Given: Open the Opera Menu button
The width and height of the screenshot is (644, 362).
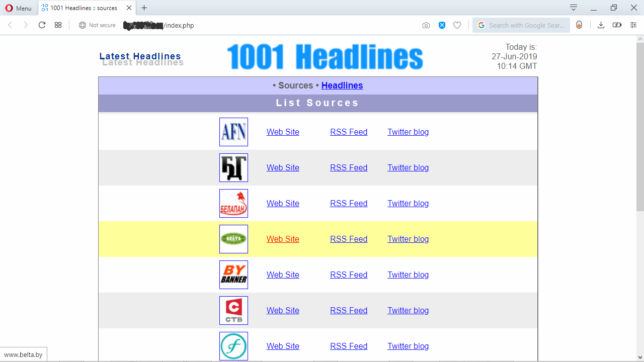Looking at the screenshot, I should [18, 8].
